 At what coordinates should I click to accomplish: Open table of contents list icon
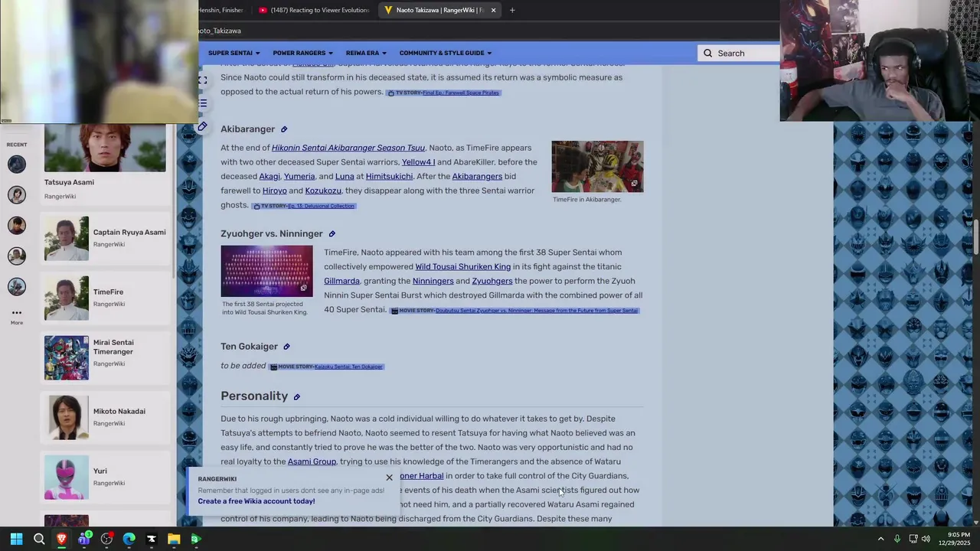point(202,103)
